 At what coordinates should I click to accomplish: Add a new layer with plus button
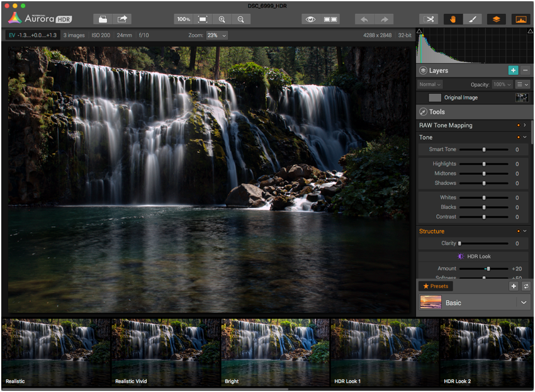coord(514,71)
